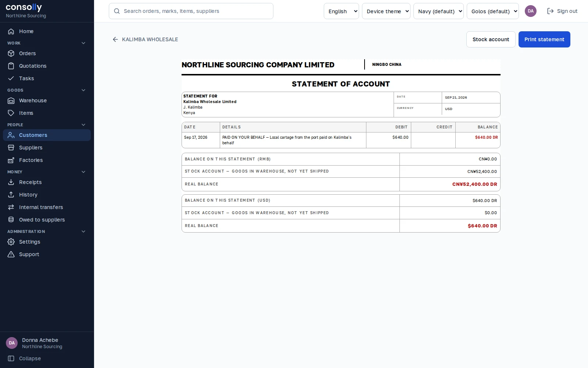Click the USD currency value
Screen dimensions: 588x368
point(448,109)
